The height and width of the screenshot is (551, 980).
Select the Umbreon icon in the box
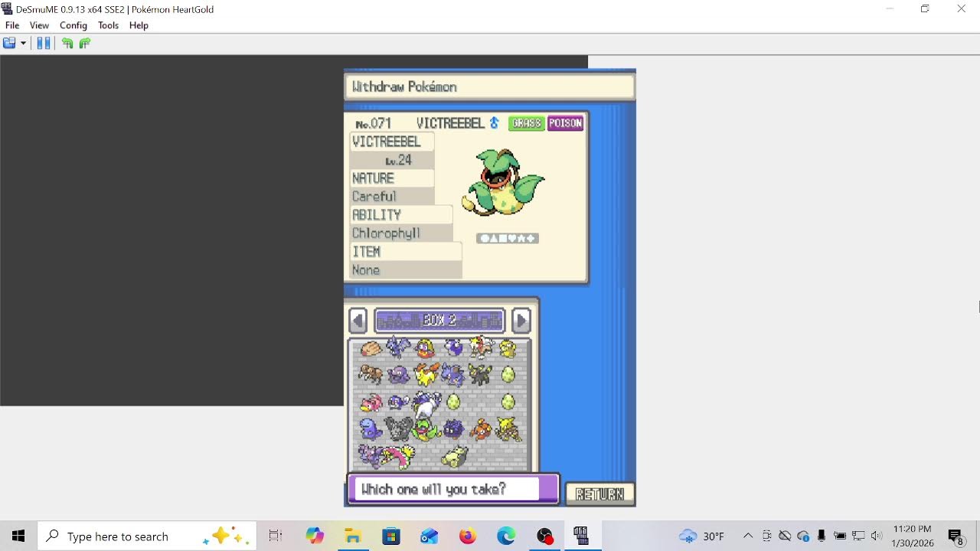480,374
